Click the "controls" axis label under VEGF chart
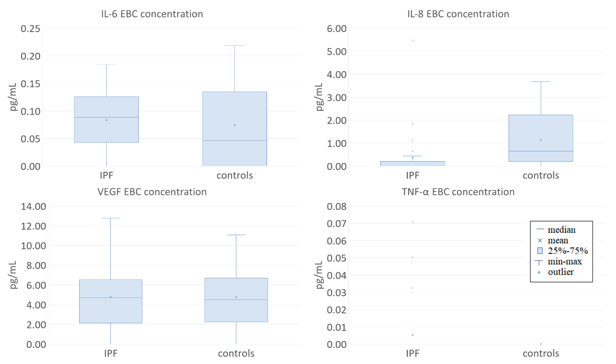 [236, 353]
